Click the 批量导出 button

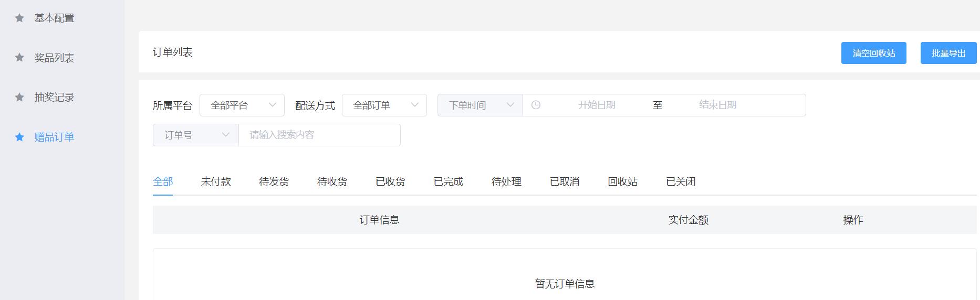948,53
